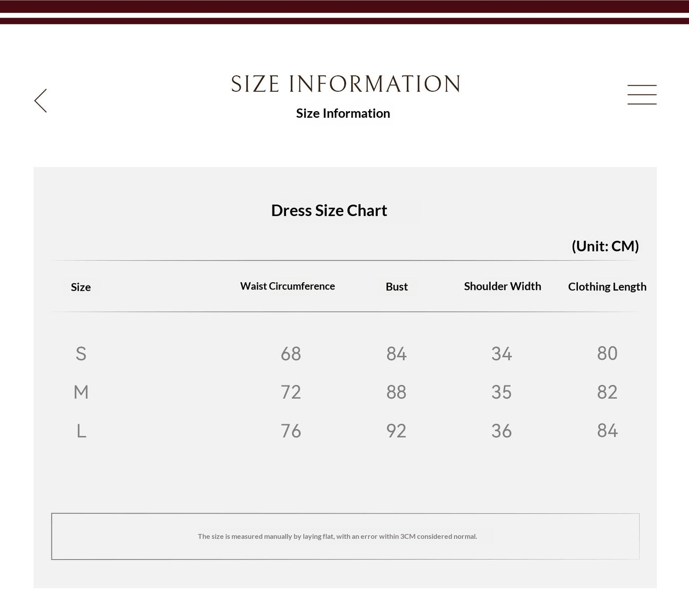This screenshot has width=689, height=616.
Task: Click shoulder width value 36 for L
Action: click(x=502, y=431)
